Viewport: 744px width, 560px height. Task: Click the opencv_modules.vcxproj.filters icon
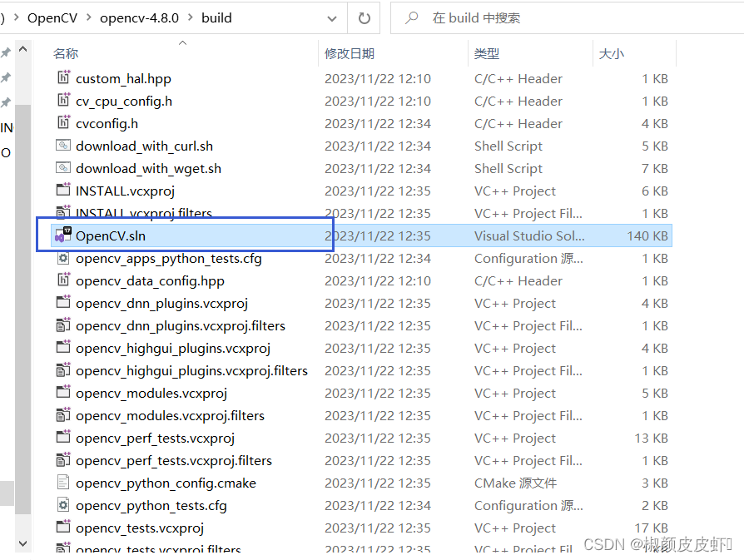[63, 414]
